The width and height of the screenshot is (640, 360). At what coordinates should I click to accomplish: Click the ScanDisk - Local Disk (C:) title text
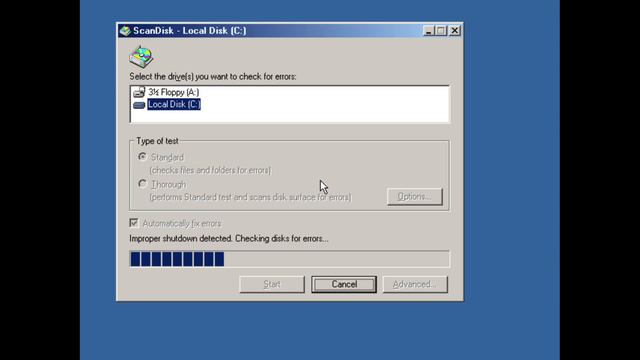point(190,31)
